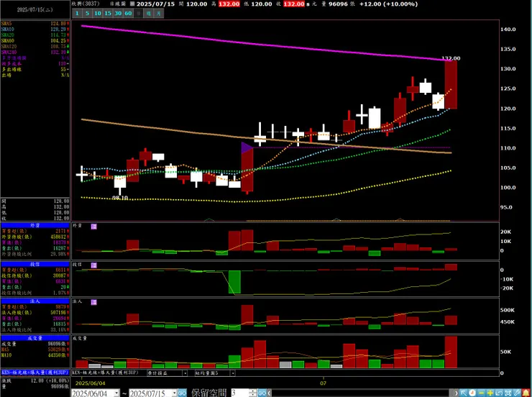Increase reserve space with the up stepper
The width and height of the screenshot is (532, 397).
[253, 391]
